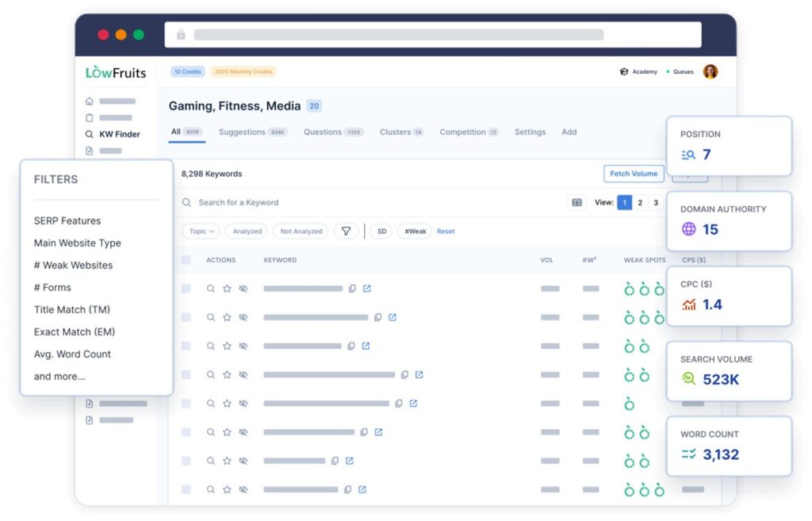The width and height of the screenshot is (812, 521).
Task: Star the keyword in the last row
Action: click(x=227, y=489)
